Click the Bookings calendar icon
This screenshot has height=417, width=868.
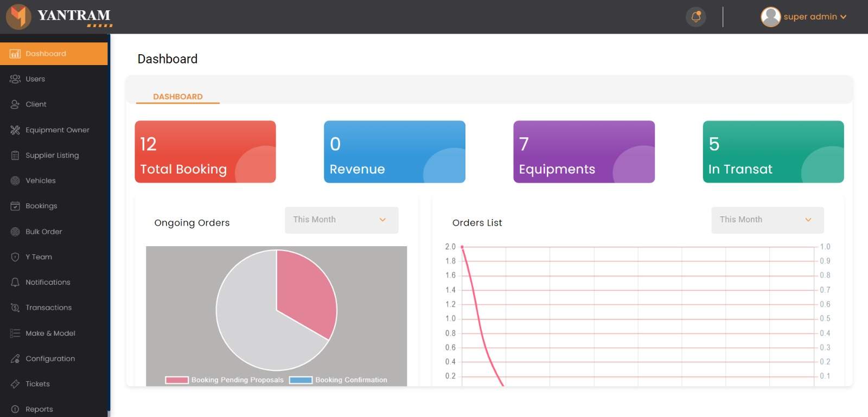[15, 206]
